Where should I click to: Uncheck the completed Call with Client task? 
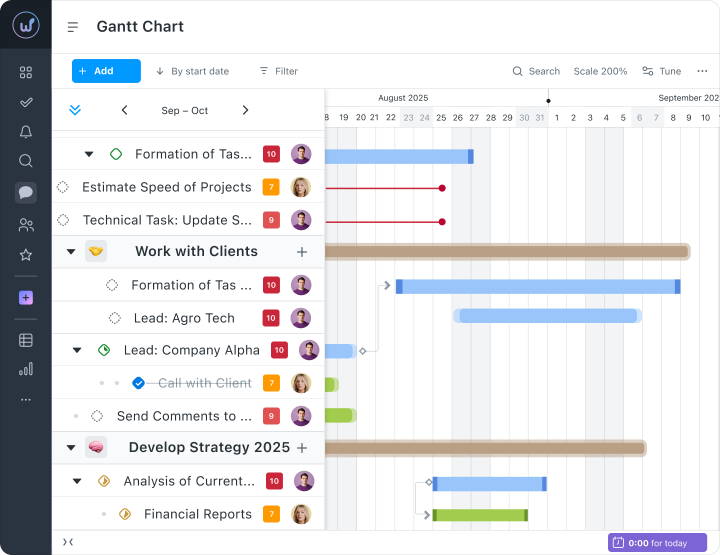138,383
